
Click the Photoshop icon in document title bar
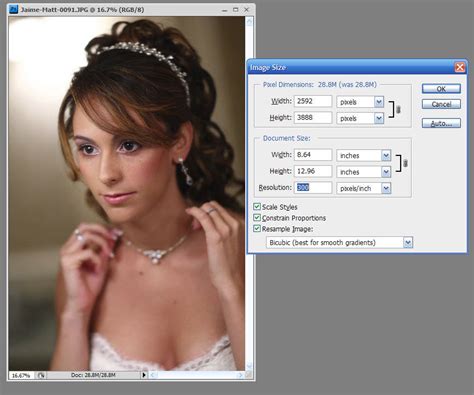pos(13,9)
